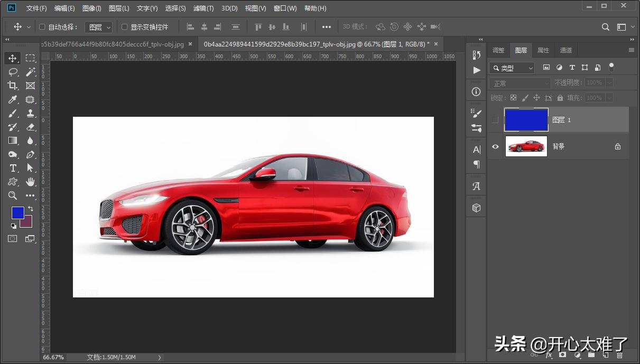
Task: Open the 类型 layer filter dropdown
Action: coord(512,68)
